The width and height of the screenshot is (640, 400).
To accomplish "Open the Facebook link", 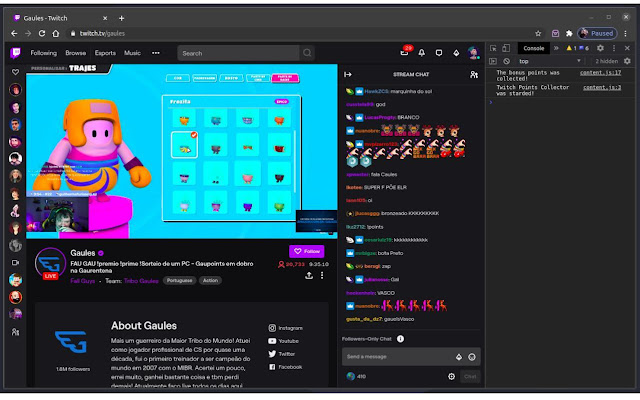I will point(285,367).
